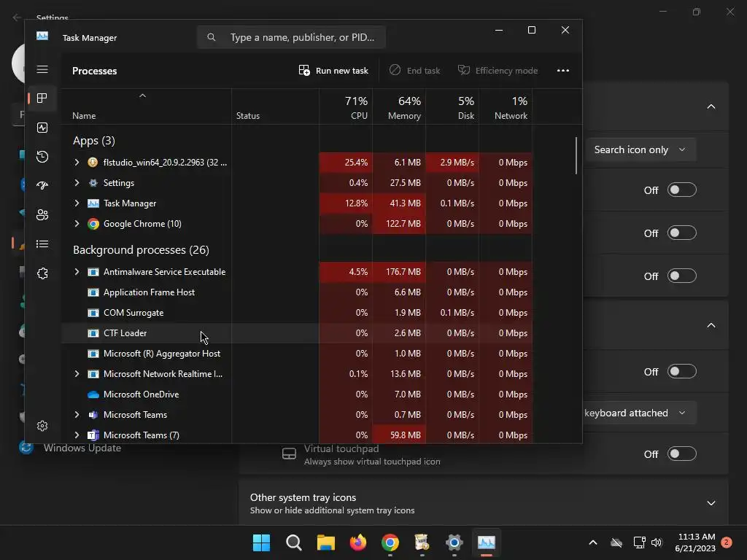Click the 176.7 MB memory value
The image size is (747, 560).
coord(403,272)
